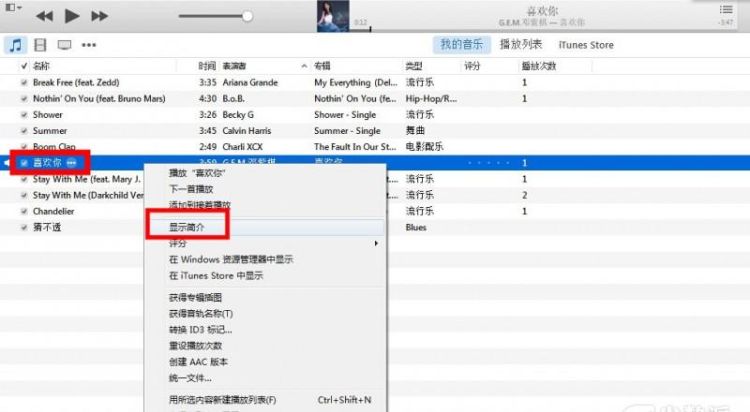Uncheck the Nothin' On You checkbox
Image resolution: width=750 pixels, height=412 pixels.
[24, 99]
